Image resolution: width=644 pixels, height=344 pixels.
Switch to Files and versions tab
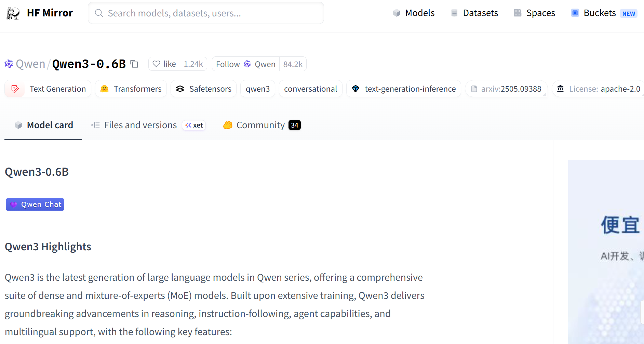point(148,125)
